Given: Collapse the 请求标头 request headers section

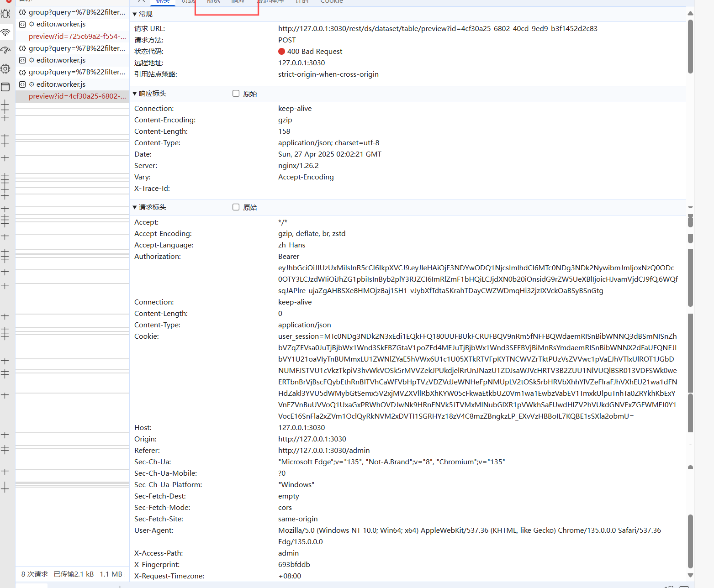Looking at the screenshot, I should pyautogui.click(x=135, y=207).
